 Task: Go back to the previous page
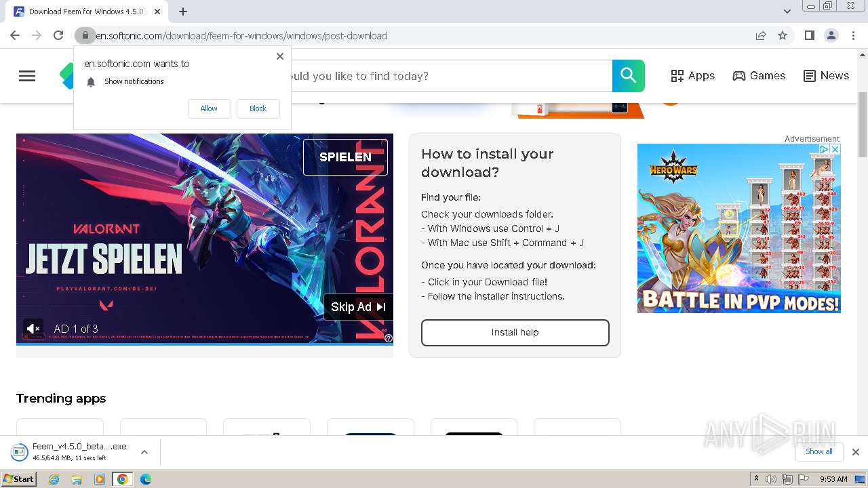point(15,35)
